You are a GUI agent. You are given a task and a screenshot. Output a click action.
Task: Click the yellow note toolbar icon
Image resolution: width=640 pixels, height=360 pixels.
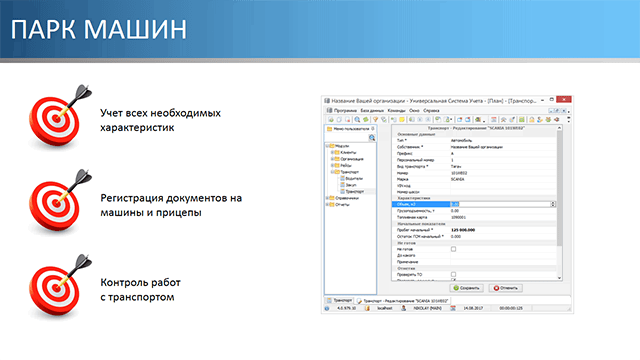coord(402,120)
